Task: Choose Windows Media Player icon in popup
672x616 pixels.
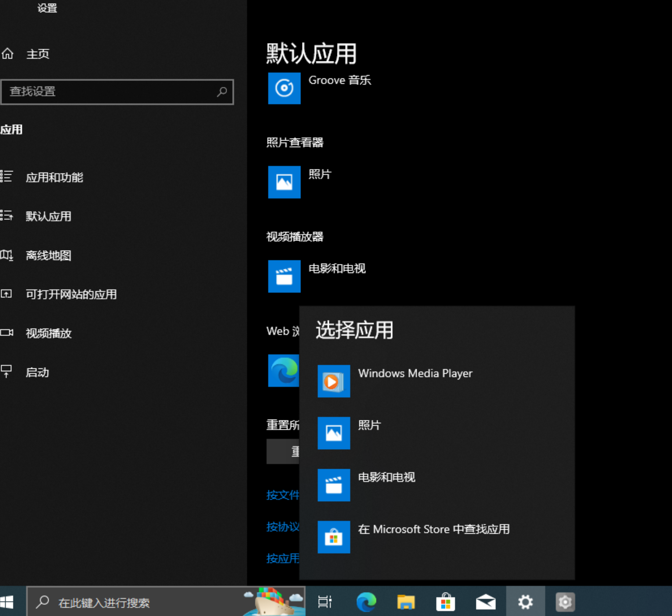Action: [334, 381]
